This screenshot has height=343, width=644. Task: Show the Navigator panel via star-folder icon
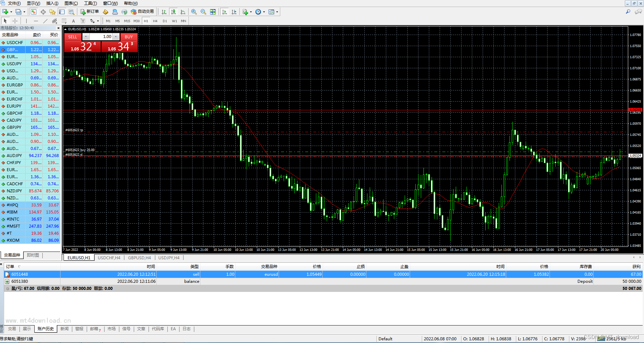point(52,12)
